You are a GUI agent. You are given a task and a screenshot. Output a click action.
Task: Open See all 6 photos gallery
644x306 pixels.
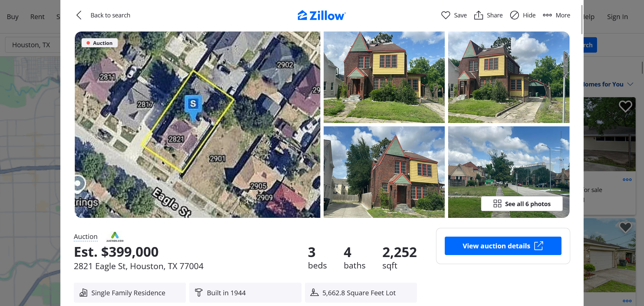pos(522,204)
